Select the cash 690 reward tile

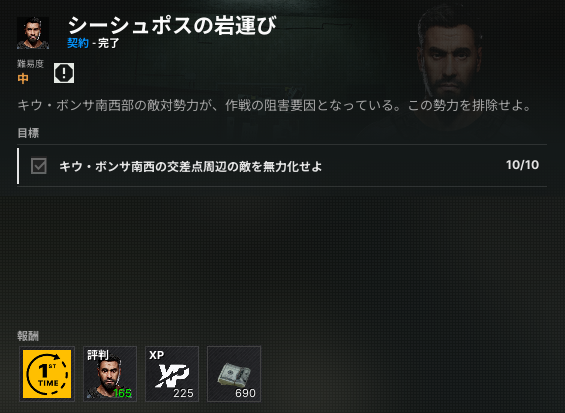tap(234, 374)
